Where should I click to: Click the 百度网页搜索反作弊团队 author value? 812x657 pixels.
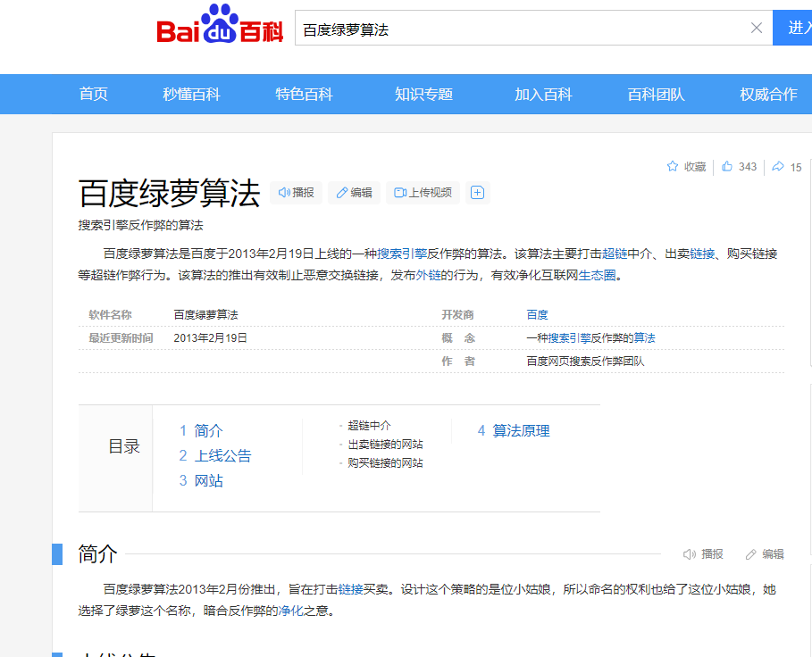pyautogui.click(x=585, y=362)
